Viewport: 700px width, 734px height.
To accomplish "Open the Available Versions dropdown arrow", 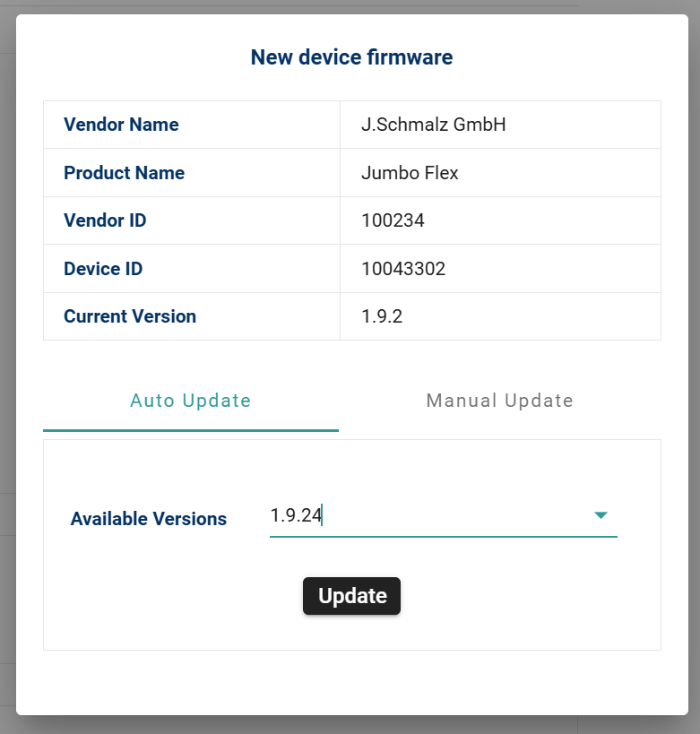I will coord(601,515).
